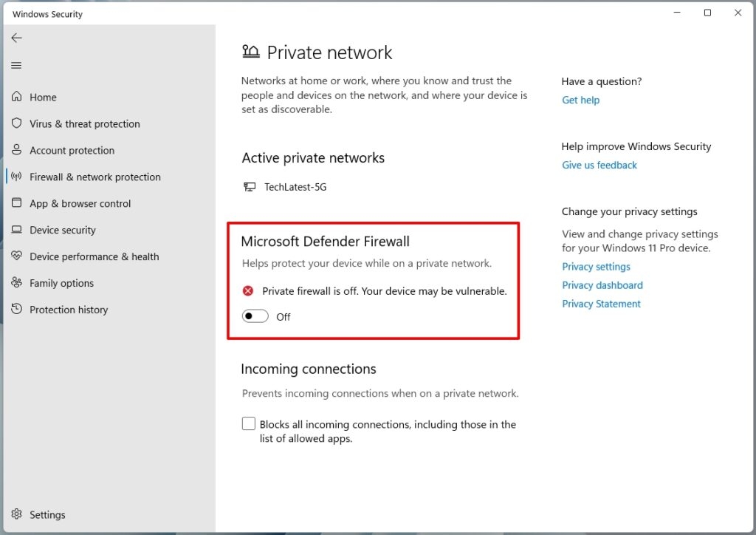The height and width of the screenshot is (535, 756).
Task: Enable blocking of all incoming connections
Action: 249,423
